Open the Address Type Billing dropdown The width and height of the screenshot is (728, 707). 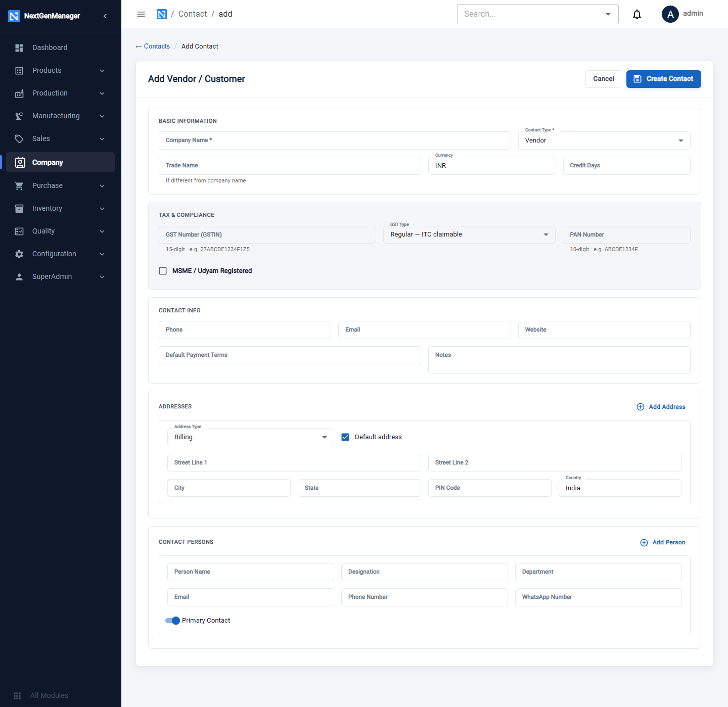point(251,437)
